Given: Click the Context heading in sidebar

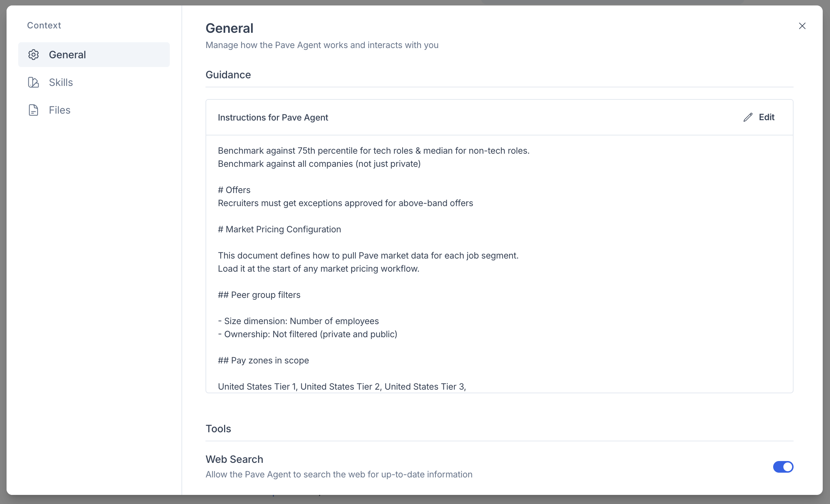Looking at the screenshot, I should coord(44,25).
